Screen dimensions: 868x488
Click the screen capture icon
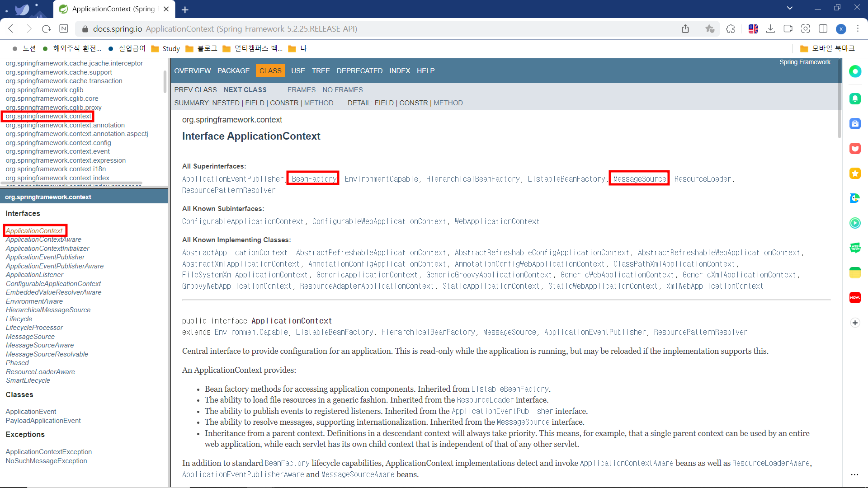pyautogui.click(x=806, y=29)
